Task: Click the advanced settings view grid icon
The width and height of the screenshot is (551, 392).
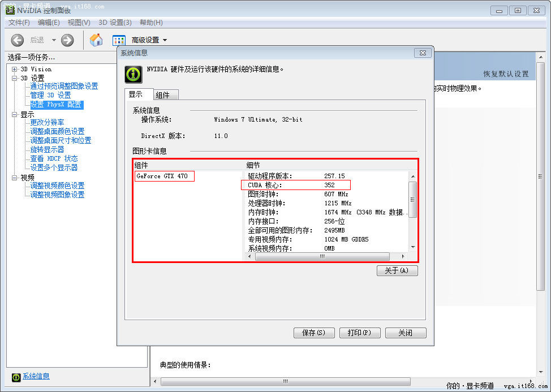Action: [119, 40]
